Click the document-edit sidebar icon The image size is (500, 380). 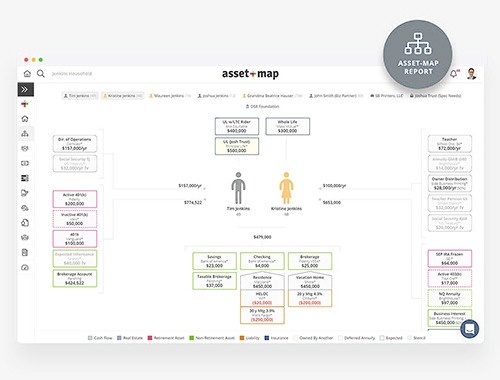click(25, 193)
